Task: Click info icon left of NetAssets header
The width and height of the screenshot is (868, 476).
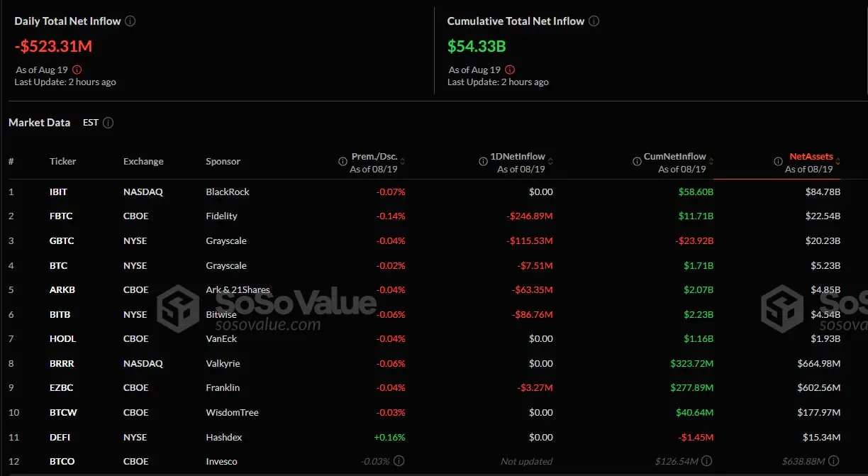Action: [778, 162]
